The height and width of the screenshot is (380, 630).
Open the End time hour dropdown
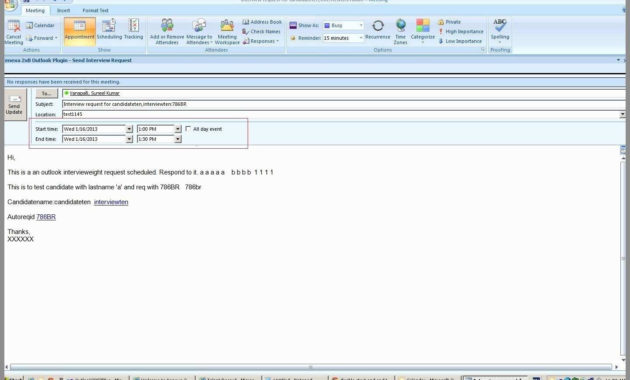point(178,139)
